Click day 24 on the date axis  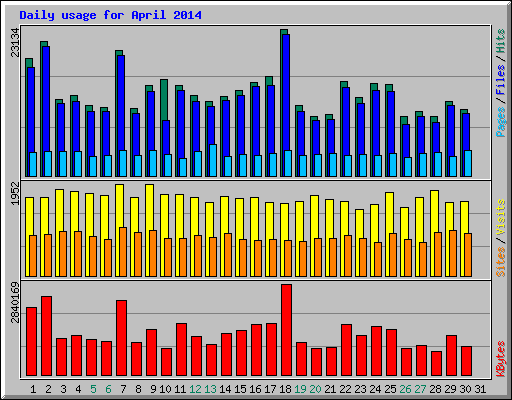pyautogui.click(x=375, y=389)
